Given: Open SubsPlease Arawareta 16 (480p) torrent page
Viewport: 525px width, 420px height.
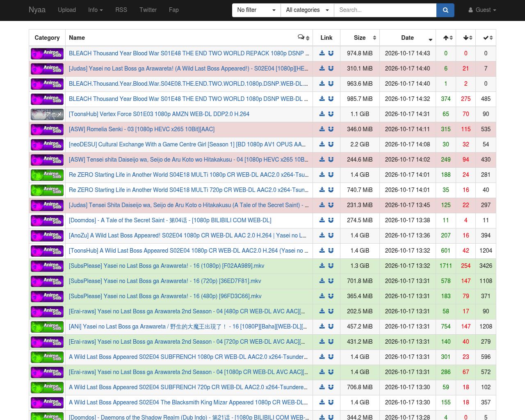Looking at the screenshot, I should [x=165, y=296].
